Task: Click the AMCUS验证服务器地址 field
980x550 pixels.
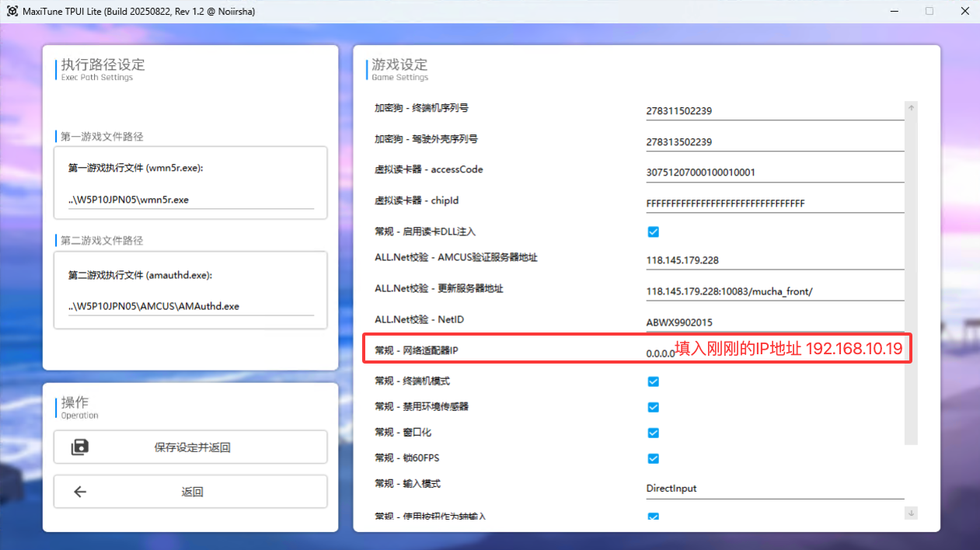Action: [x=774, y=261]
